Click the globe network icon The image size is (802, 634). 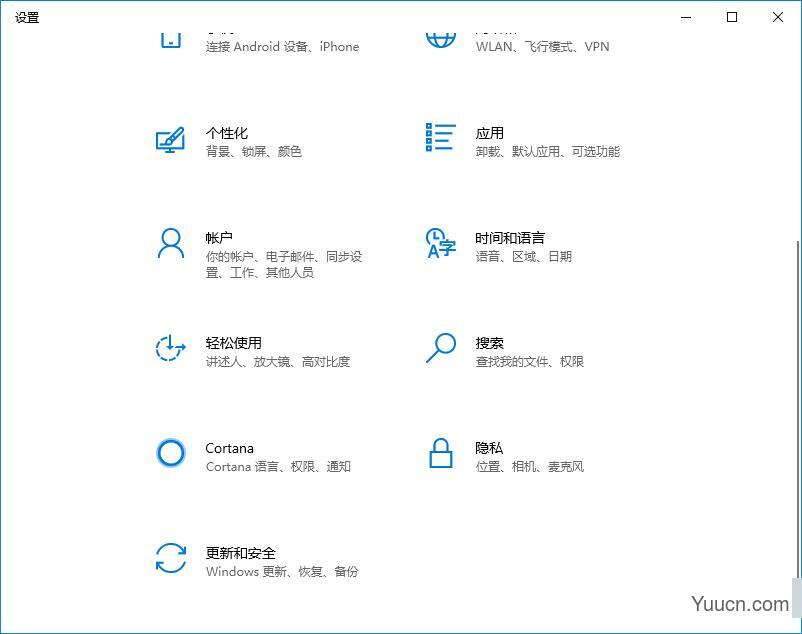[x=440, y=39]
